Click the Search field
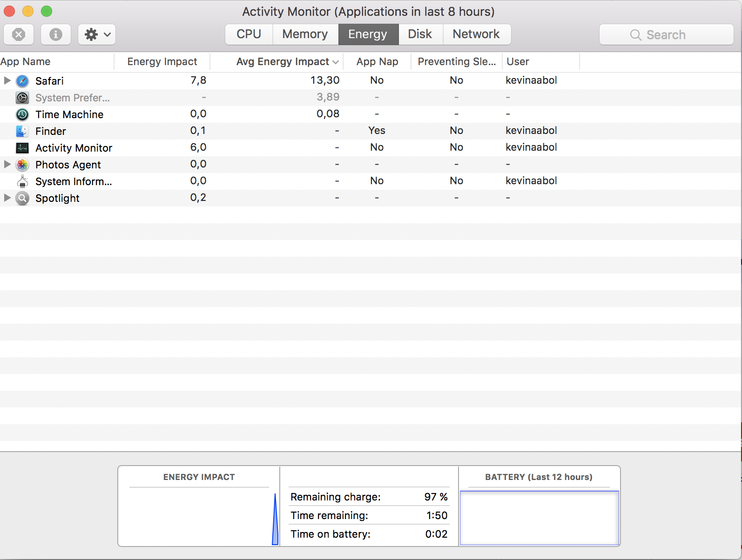 pyautogui.click(x=667, y=34)
